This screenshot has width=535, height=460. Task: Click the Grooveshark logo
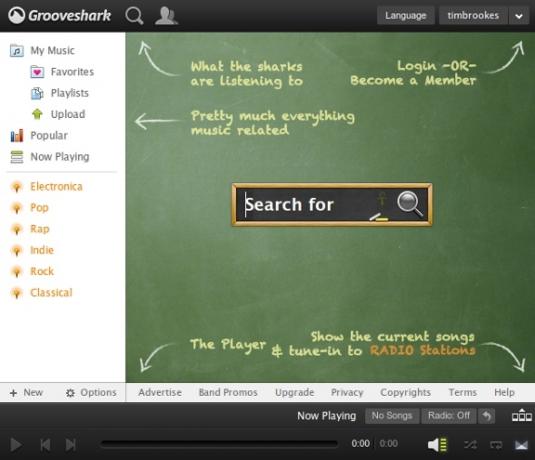[x=60, y=16]
